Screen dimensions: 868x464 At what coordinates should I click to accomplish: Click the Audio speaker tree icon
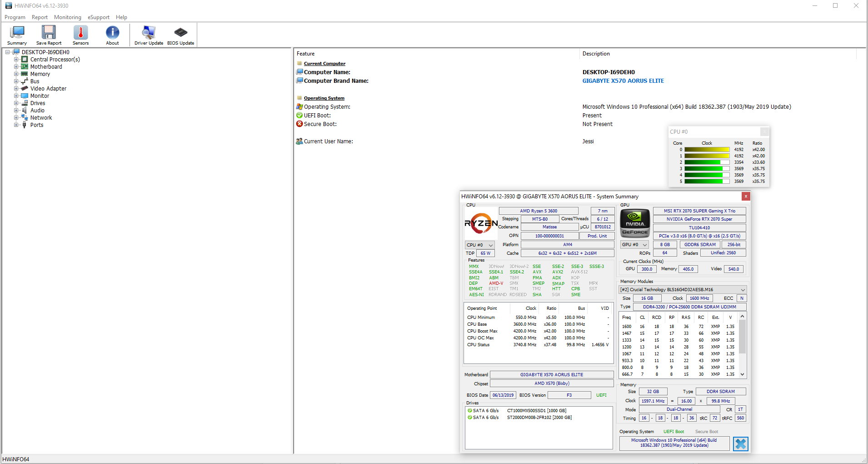[x=25, y=111]
